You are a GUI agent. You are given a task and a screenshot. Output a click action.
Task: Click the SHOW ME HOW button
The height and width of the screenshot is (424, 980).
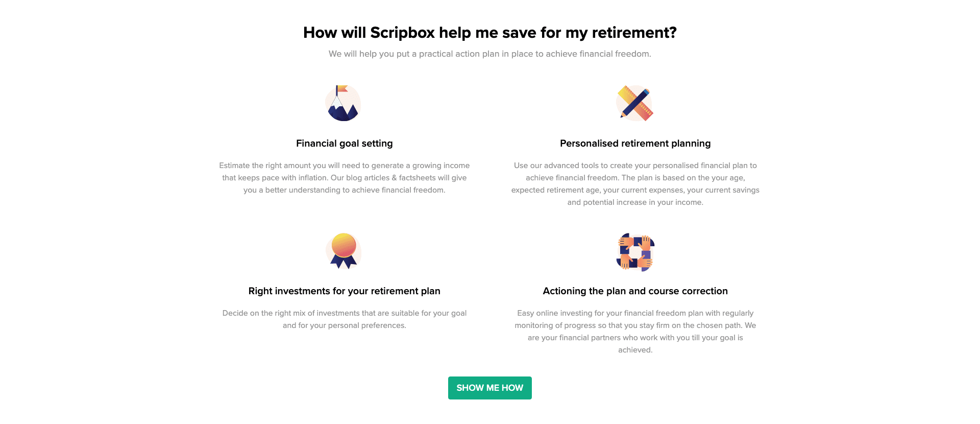pyautogui.click(x=490, y=388)
